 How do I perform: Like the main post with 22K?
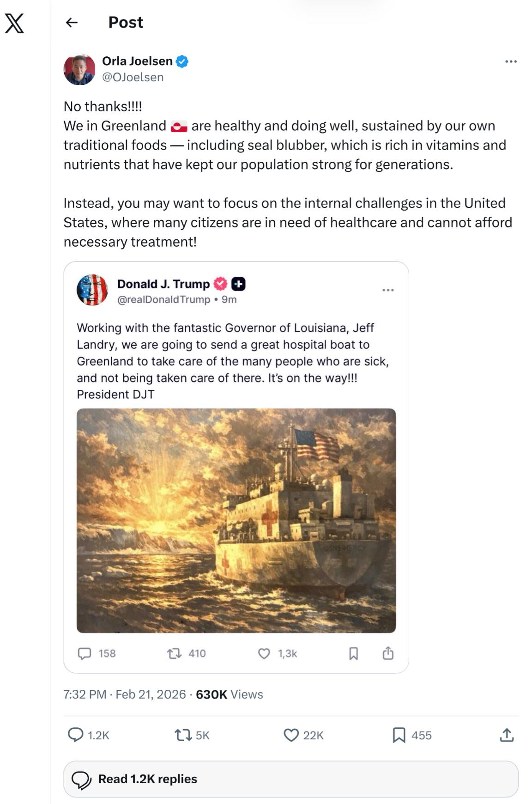(291, 735)
